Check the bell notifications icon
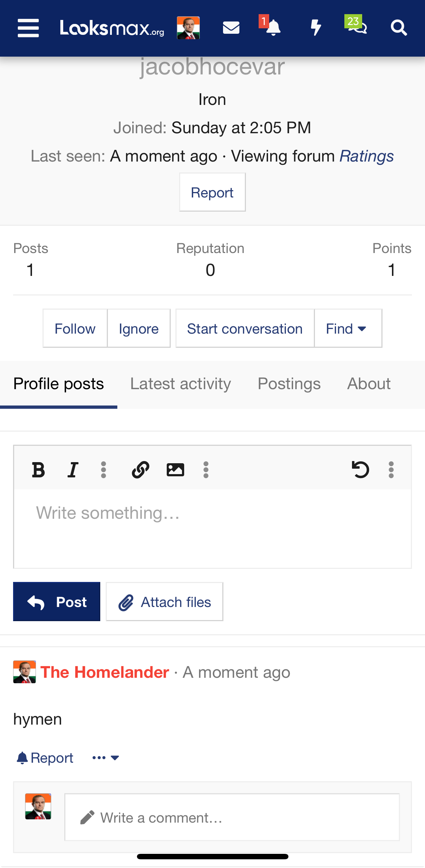This screenshot has height=868, width=425. (x=273, y=28)
